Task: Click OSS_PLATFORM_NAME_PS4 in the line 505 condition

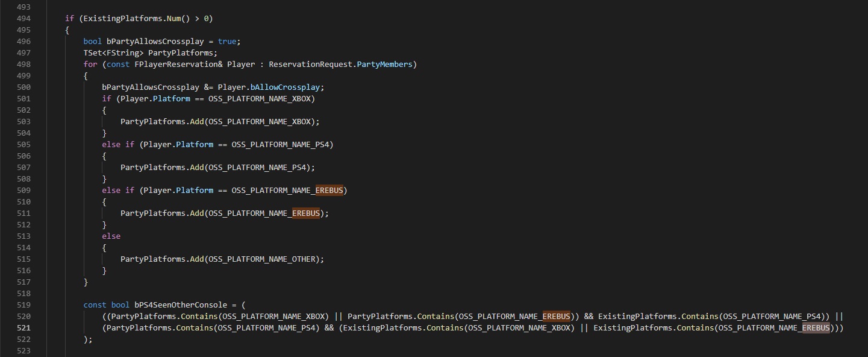Action: pos(282,144)
